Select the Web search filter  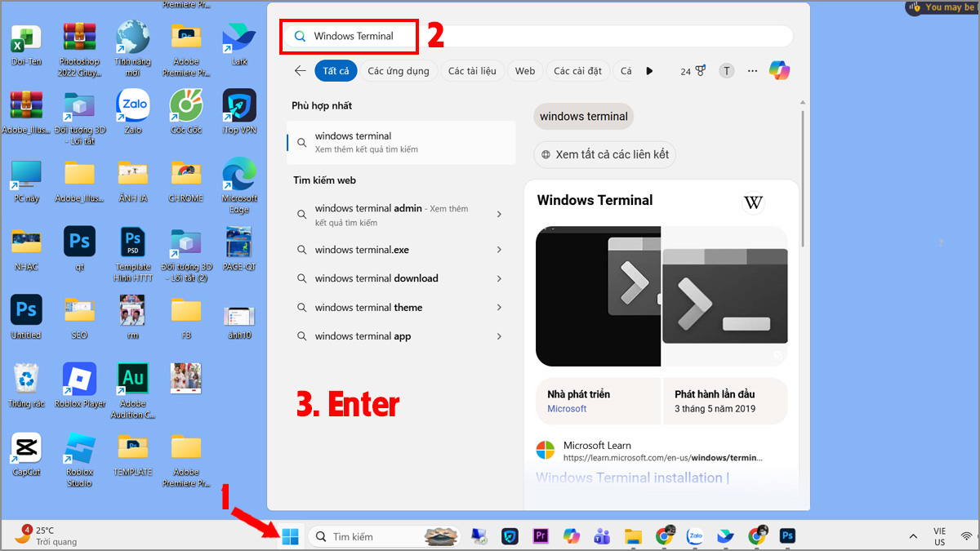[x=524, y=70]
